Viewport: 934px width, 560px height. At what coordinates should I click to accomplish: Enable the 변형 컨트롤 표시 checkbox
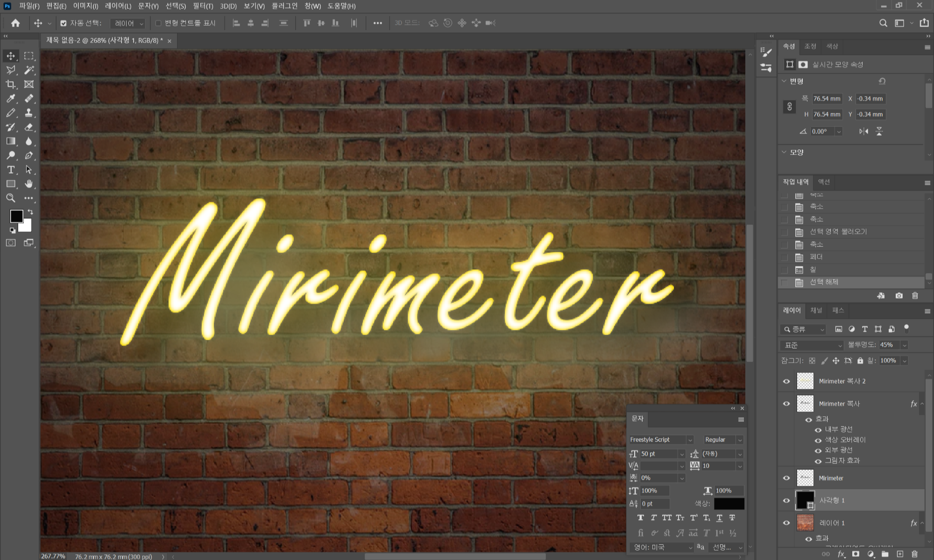(x=158, y=23)
